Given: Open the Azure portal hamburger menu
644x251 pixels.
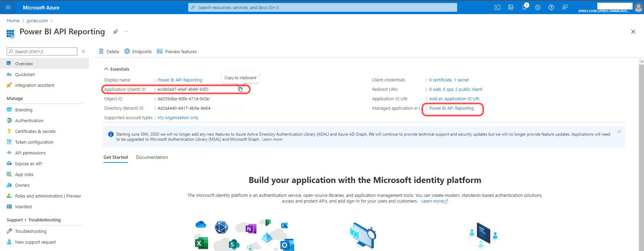Looking at the screenshot, I should click(8, 7).
